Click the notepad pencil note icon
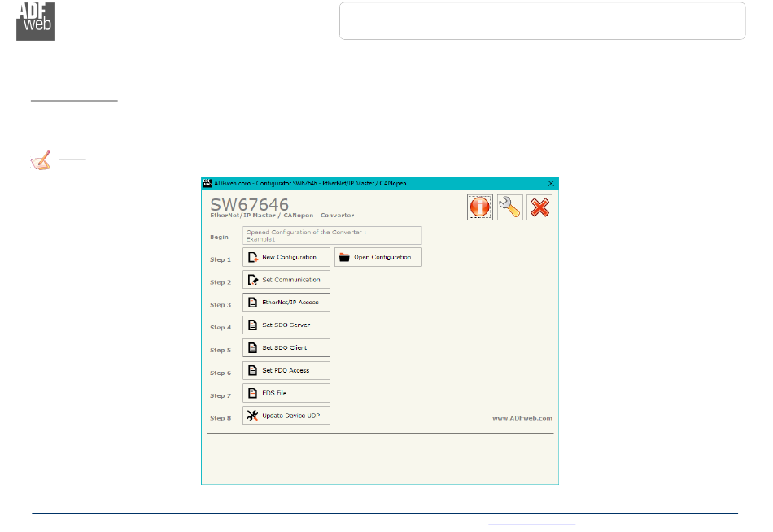This screenshot has width=773, height=532. (x=41, y=160)
